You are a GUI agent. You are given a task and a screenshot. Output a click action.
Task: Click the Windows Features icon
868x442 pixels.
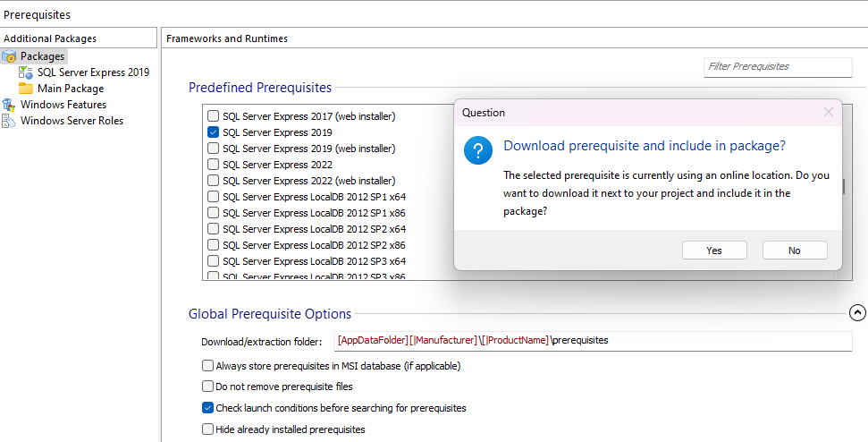point(9,105)
